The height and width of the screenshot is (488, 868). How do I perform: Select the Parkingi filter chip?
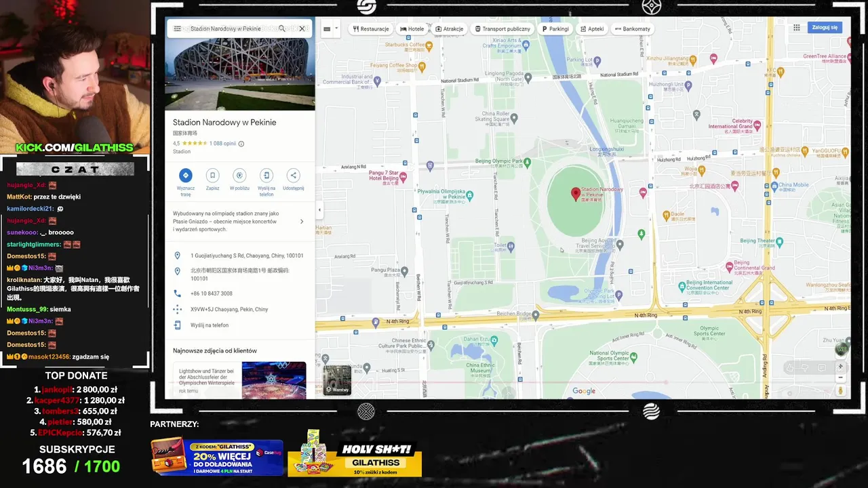coord(555,29)
